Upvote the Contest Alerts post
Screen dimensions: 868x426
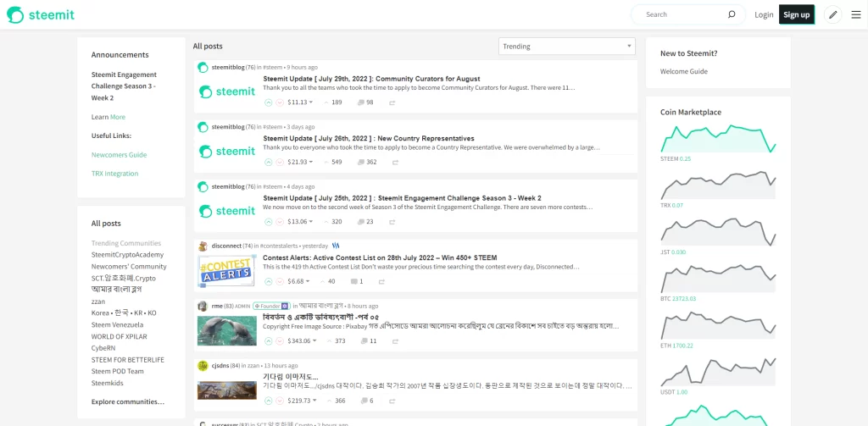(269, 282)
